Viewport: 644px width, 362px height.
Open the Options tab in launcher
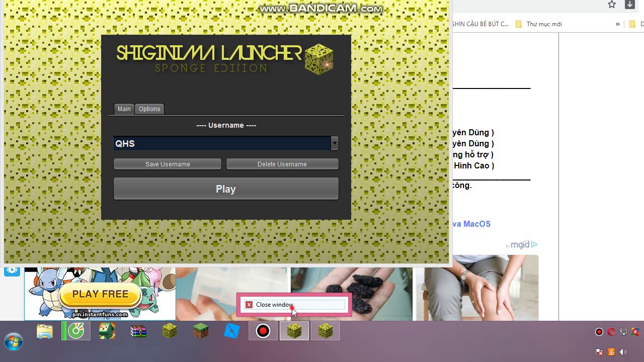point(149,109)
